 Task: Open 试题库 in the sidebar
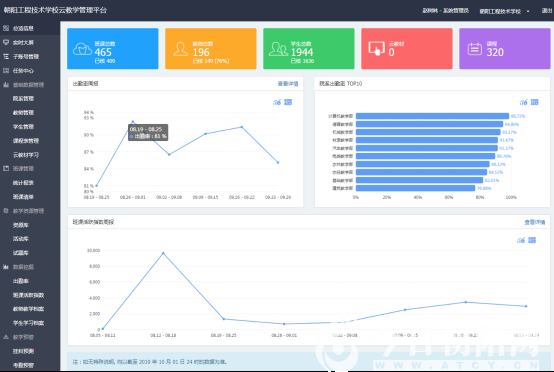coord(21,253)
